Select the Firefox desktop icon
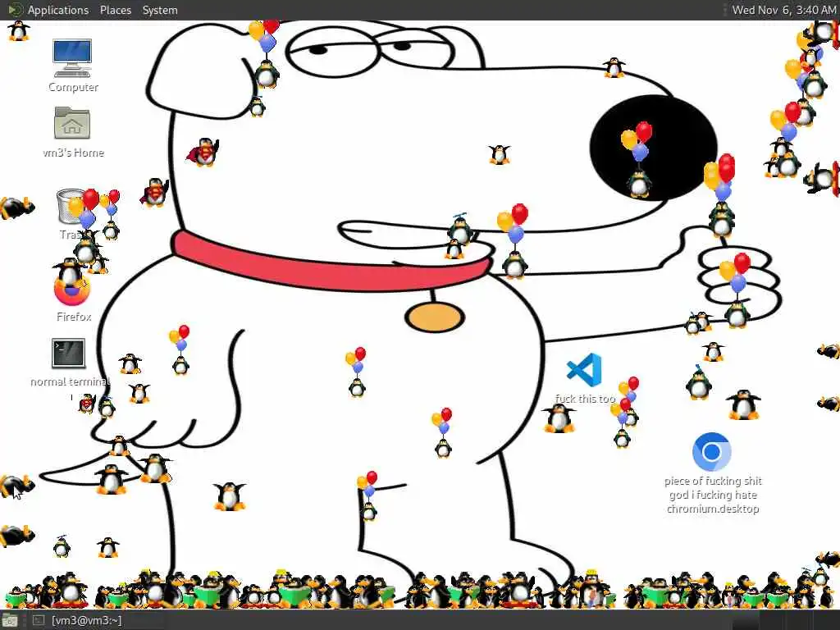840x630 pixels. tap(72, 287)
